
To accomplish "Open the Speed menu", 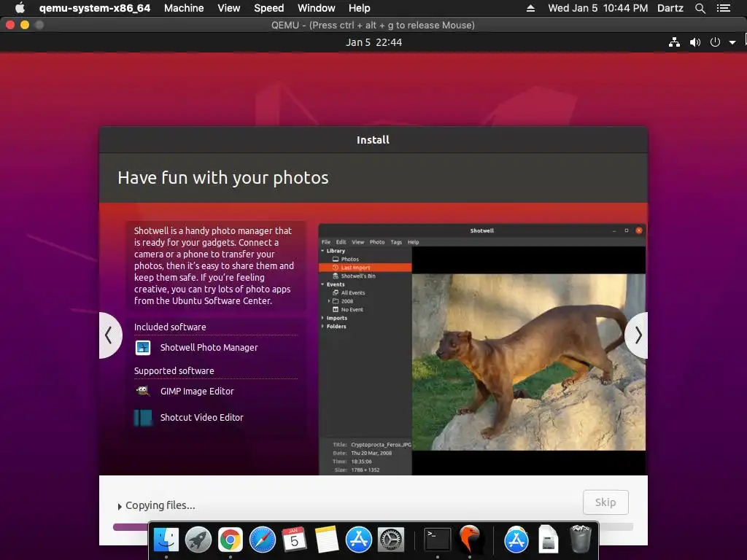I will (268, 8).
